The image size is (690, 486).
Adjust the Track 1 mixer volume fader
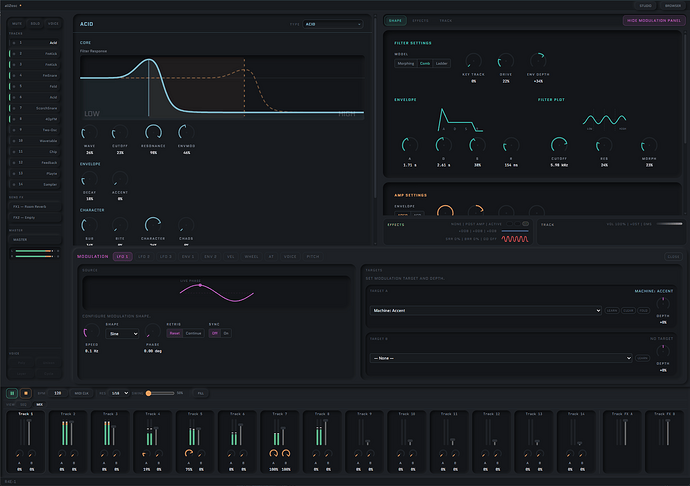[x=29, y=432]
